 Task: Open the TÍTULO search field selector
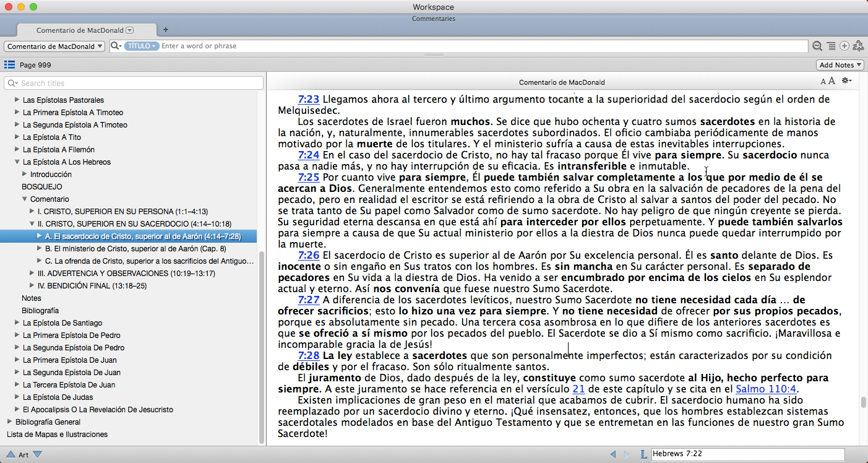pos(142,46)
